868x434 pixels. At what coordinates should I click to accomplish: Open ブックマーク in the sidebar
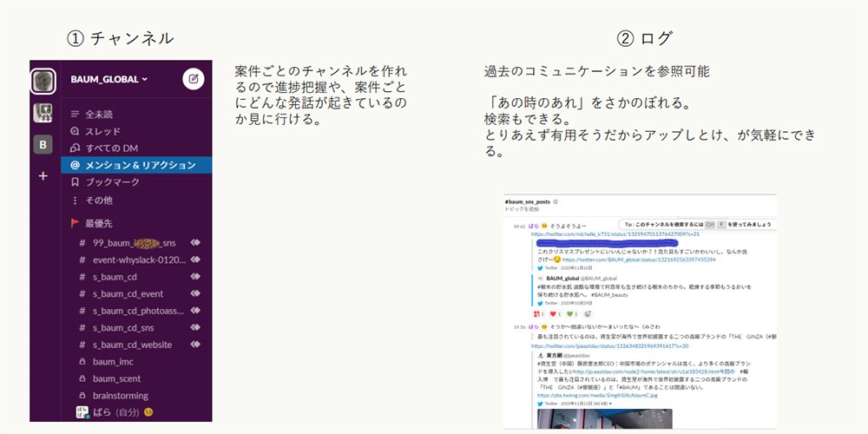pyautogui.click(x=136, y=182)
